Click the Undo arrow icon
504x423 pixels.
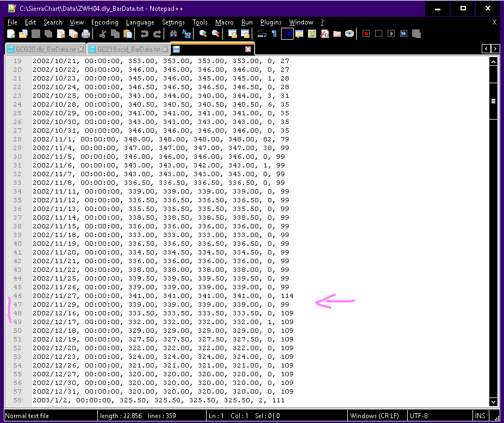click(144, 34)
